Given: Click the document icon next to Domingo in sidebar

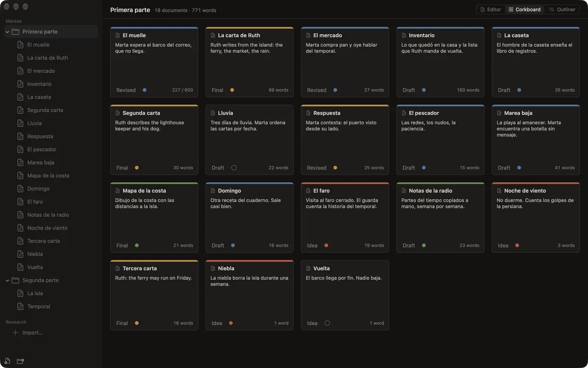Looking at the screenshot, I should [x=20, y=188].
